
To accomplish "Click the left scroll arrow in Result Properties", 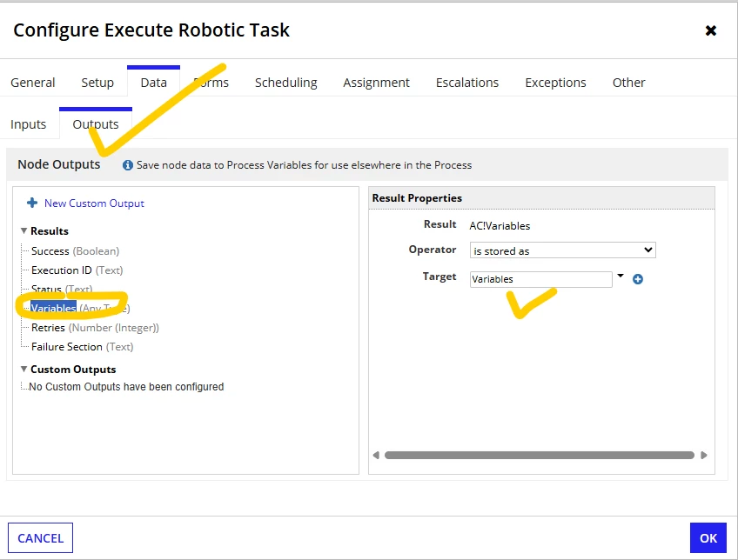I will tap(376, 455).
